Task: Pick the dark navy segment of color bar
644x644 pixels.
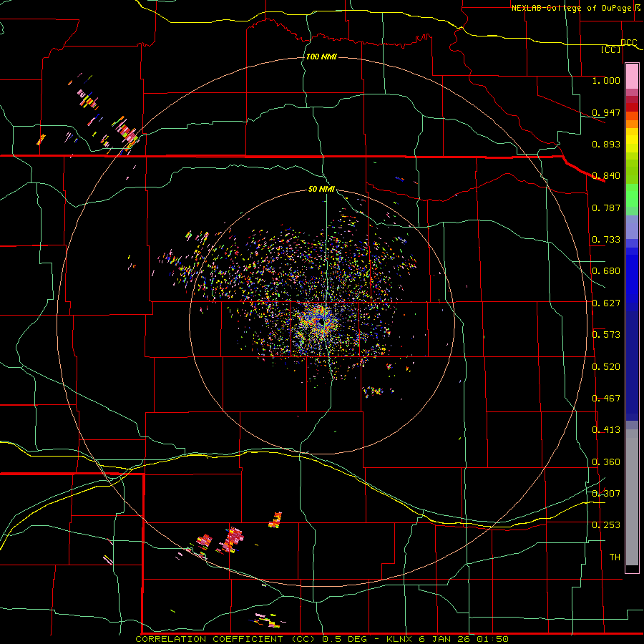Action: tap(632, 366)
